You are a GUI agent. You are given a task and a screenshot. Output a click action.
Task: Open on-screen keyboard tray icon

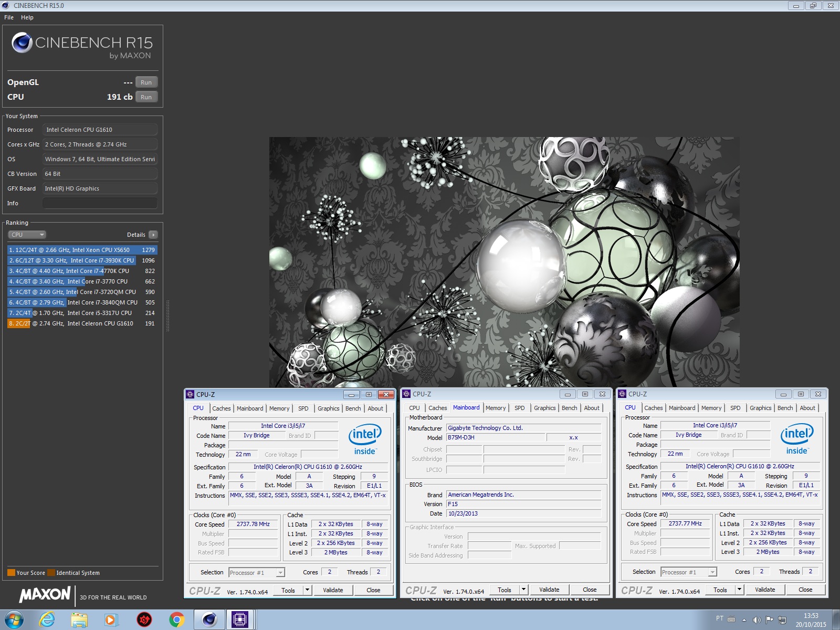(731, 619)
